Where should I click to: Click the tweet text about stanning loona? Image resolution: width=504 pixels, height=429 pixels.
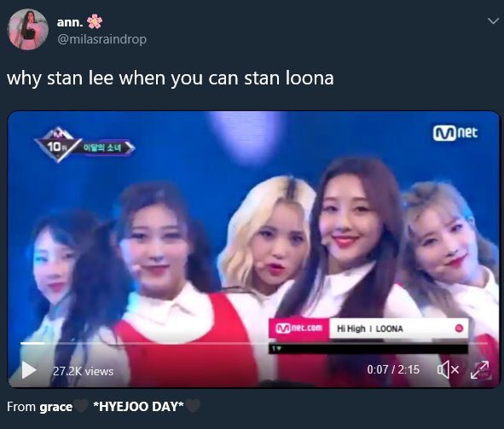pyautogui.click(x=171, y=78)
